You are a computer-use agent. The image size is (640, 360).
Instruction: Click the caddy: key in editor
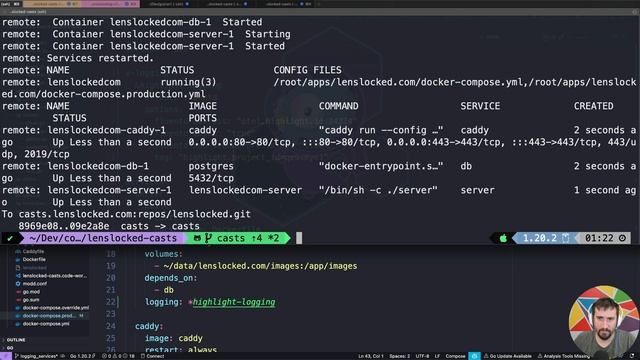click(149, 326)
